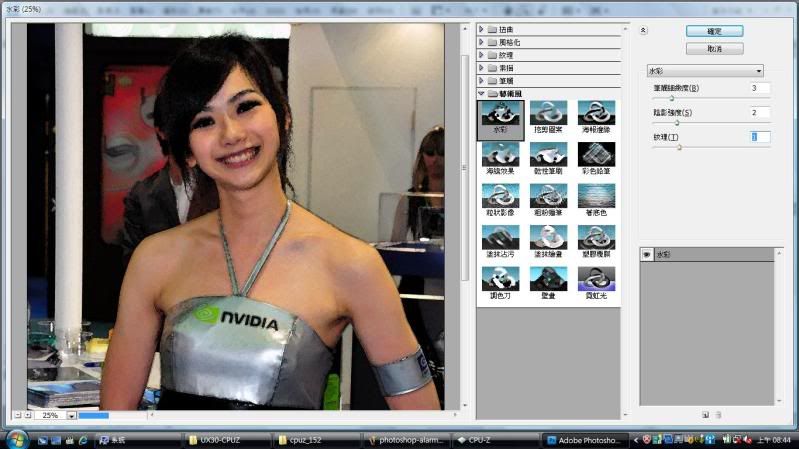Click the delete effect layer trash icon
799x449 pixels.
(x=718, y=415)
